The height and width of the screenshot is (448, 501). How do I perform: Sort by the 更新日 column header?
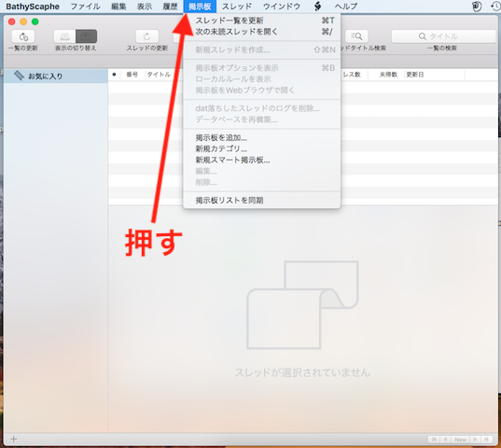click(434, 75)
